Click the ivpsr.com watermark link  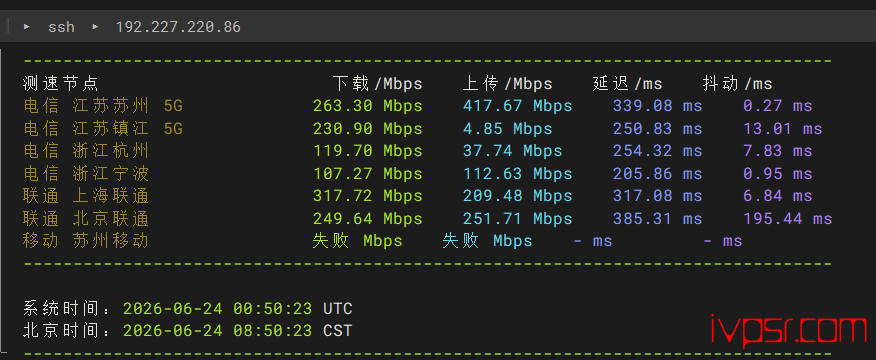click(x=788, y=330)
